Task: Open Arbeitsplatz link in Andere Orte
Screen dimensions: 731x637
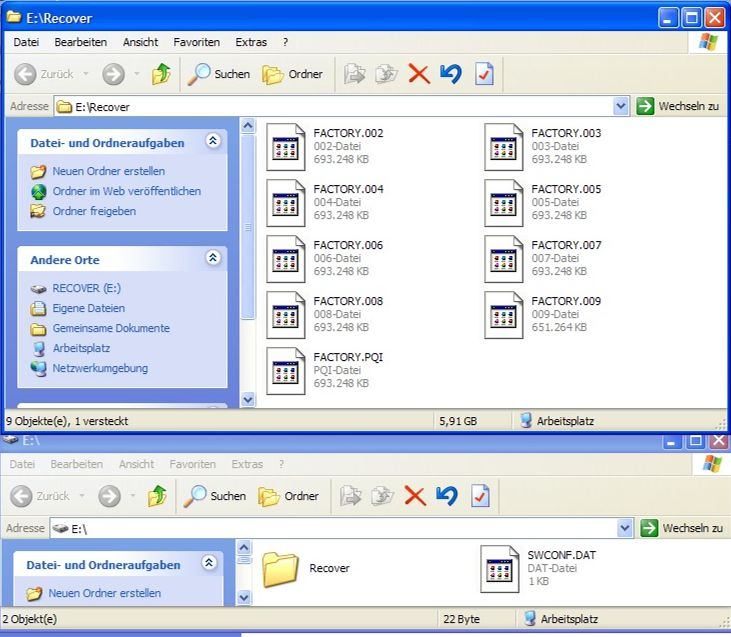Action: [82, 348]
